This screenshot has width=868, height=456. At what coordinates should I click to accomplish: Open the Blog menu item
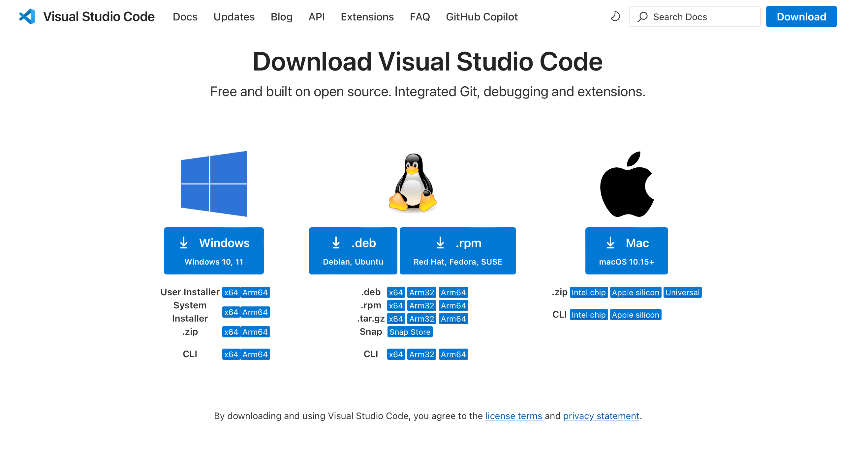click(281, 17)
